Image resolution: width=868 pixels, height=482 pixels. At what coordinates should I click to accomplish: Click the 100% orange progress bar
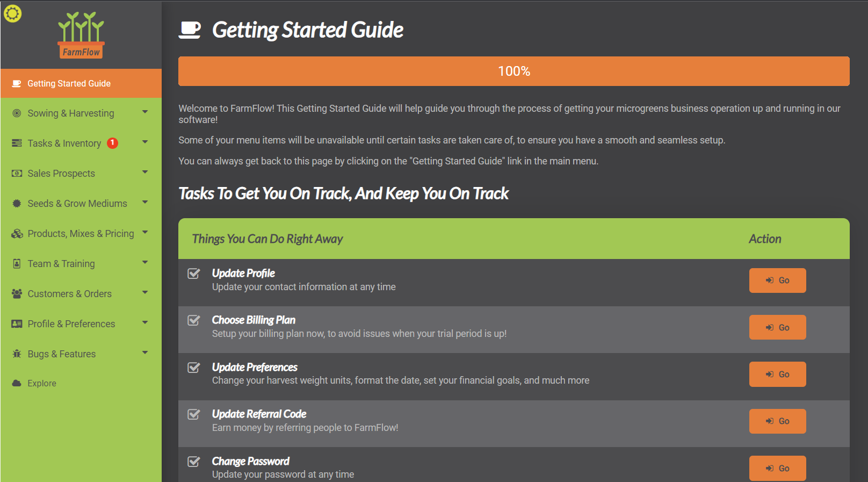[x=513, y=71]
